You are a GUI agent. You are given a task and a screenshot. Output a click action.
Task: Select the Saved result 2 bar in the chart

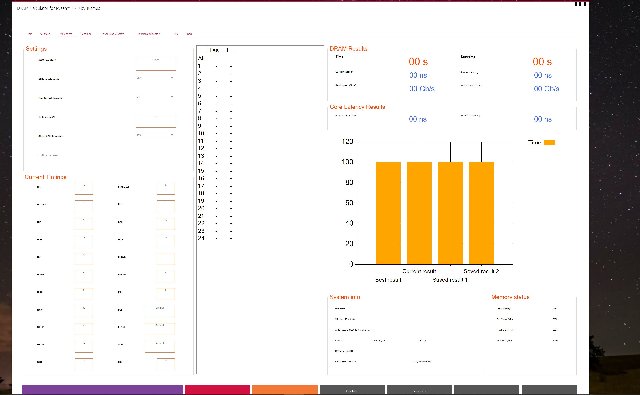[481, 213]
